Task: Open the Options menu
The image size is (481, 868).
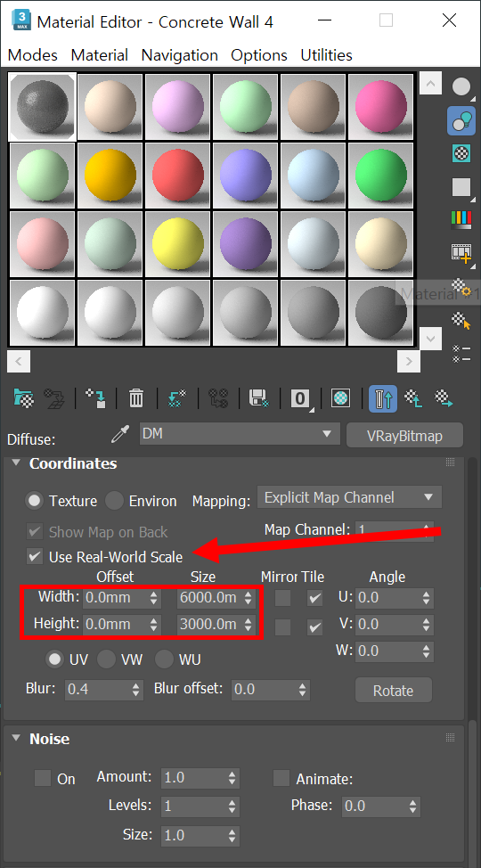Action: pyautogui.click(x=259, y=55)
